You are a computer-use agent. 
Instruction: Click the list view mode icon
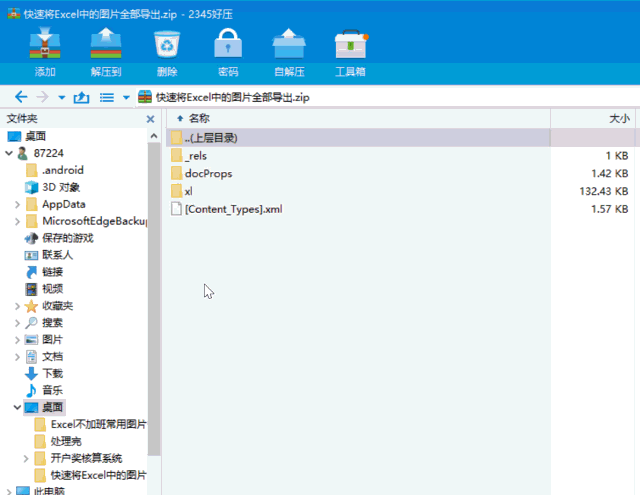point(107,98)
